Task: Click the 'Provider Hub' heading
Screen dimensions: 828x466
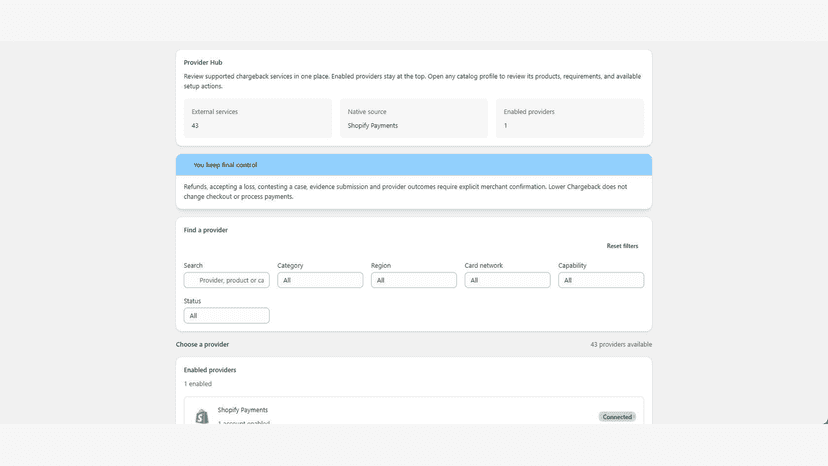Action: pos(203,62)
